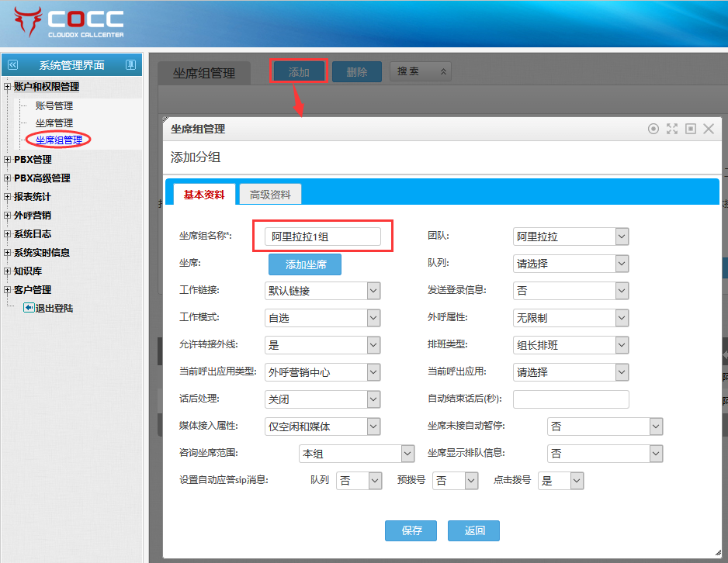Expand the 报表统计 tree node
Screen dimensions: 728x563
pyautogui.click(x=8, y=197)
